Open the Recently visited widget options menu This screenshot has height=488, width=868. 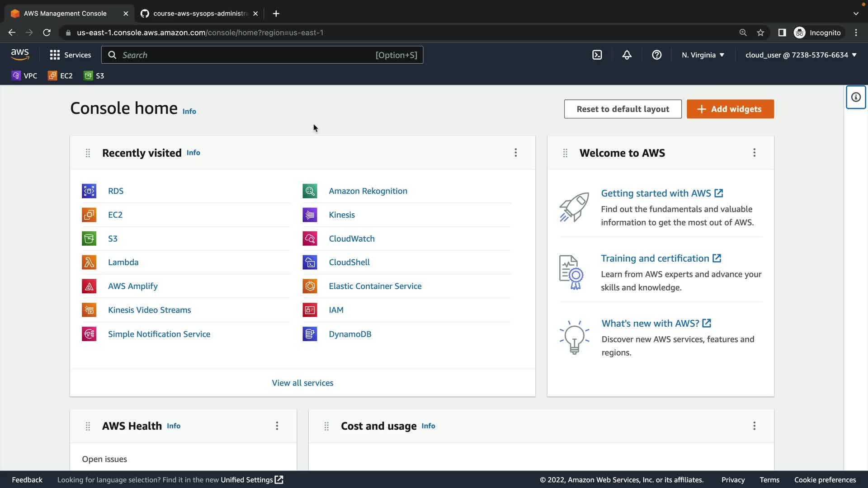515,153
